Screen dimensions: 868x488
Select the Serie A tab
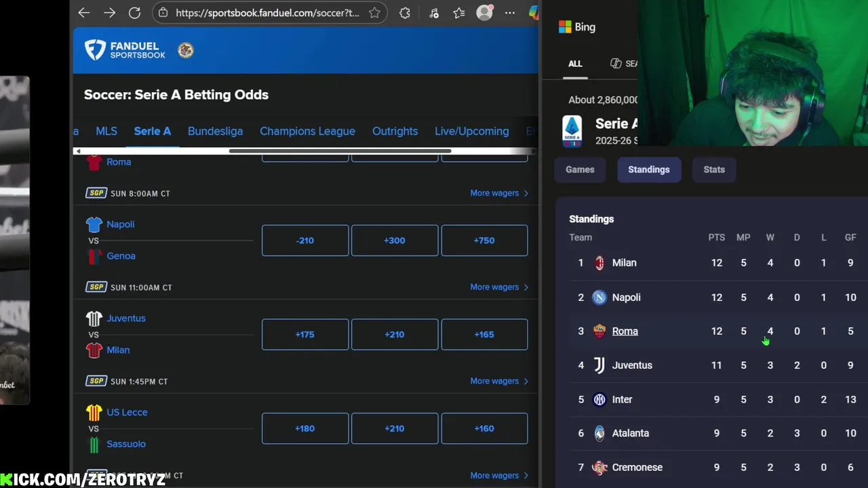[x=153, y=131]
